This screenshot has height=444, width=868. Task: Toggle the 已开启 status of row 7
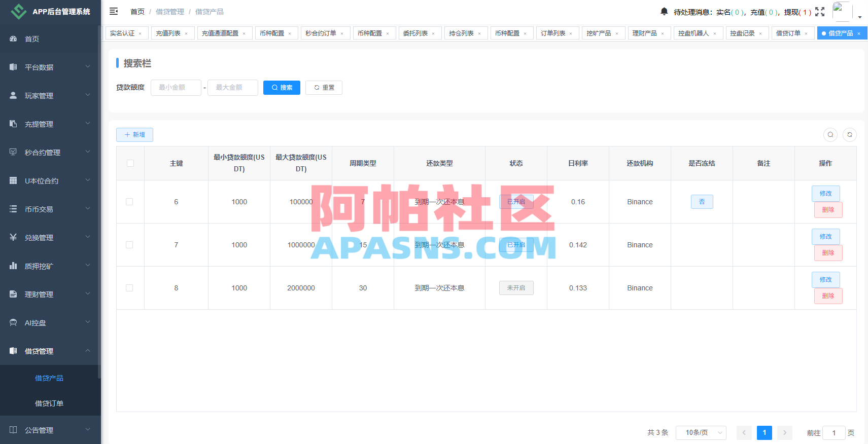(x=516, y=245)
